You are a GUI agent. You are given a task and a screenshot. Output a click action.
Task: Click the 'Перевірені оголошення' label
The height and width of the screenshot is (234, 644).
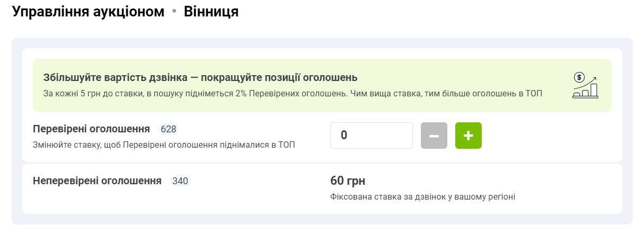point(91,129)
